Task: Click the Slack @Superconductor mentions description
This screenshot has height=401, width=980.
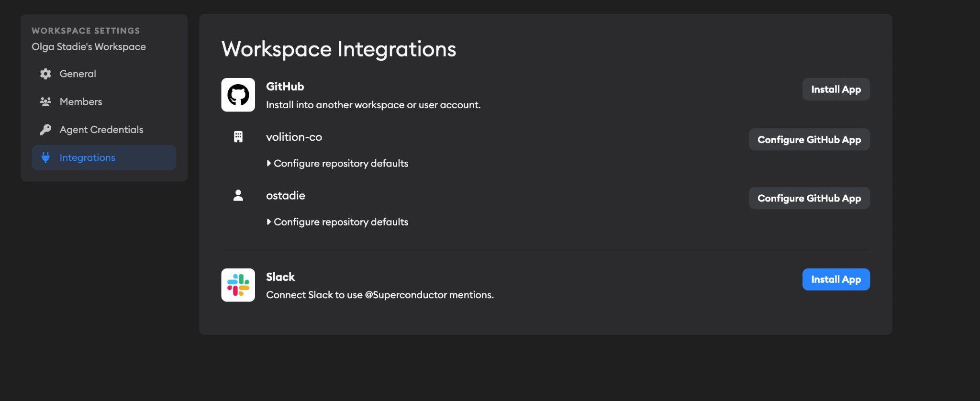Action: 380,295
